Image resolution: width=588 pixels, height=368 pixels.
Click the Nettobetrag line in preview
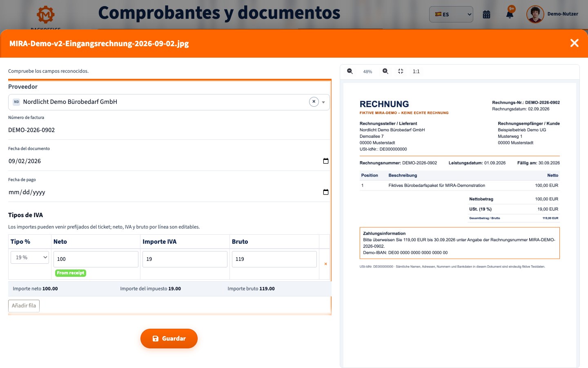(x=514, y=199)
